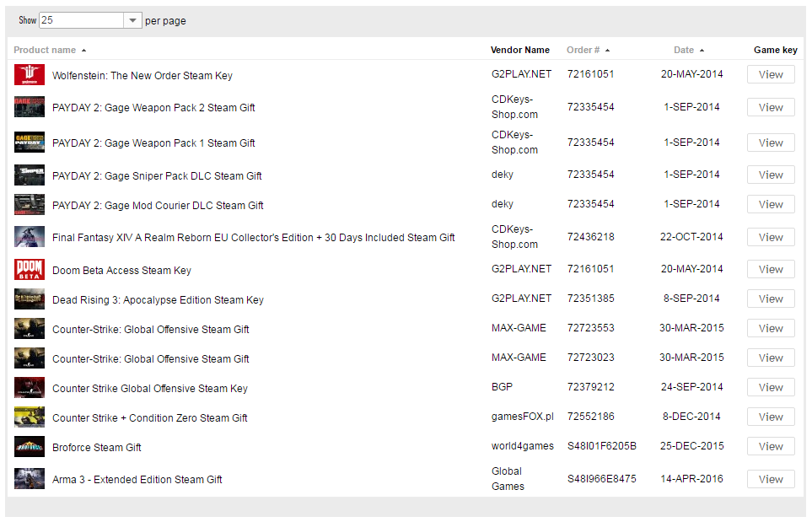Select date 24-SEP-2014
The height and width of the screenshot is (522, 812).
click(692, 387)
